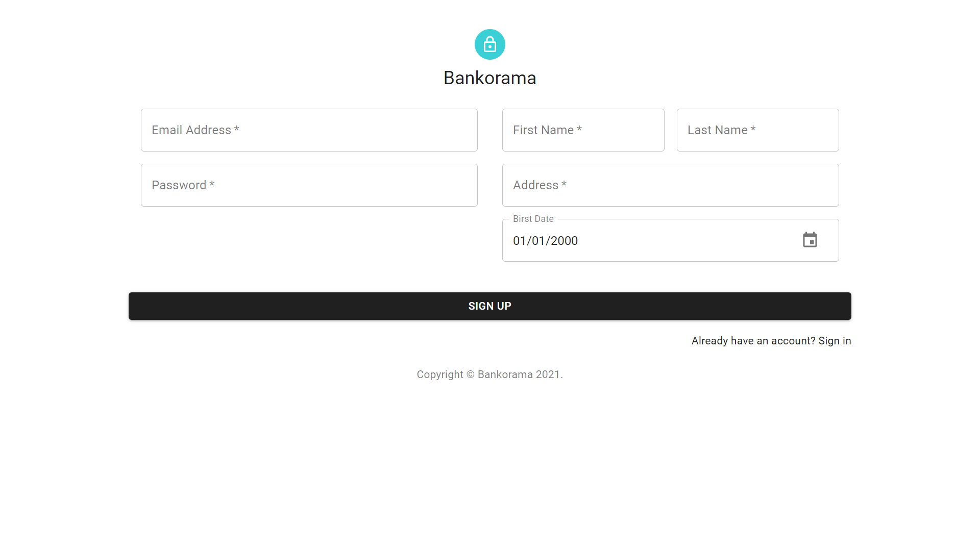The height and width of the screenshot is (551, 980).
Task: Click the teal lock icon above Bankorama
Action: point(490,44)
